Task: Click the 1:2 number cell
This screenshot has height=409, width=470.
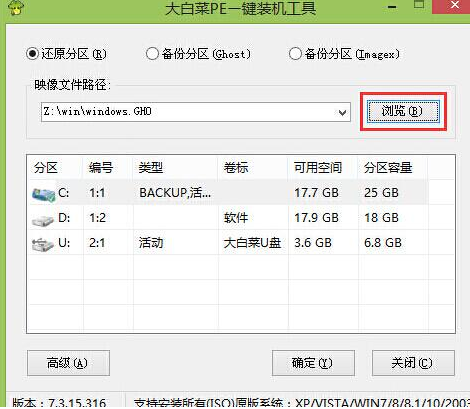Action: 97,218
